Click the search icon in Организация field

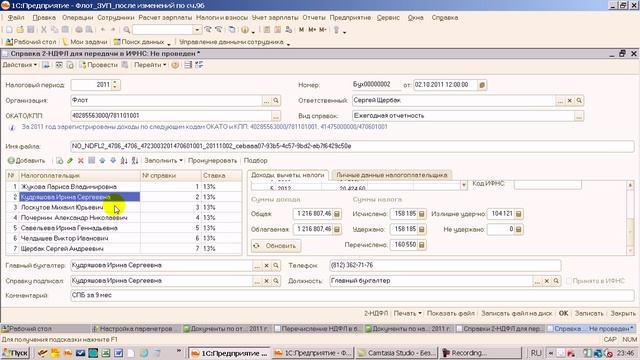pos(276,100)
